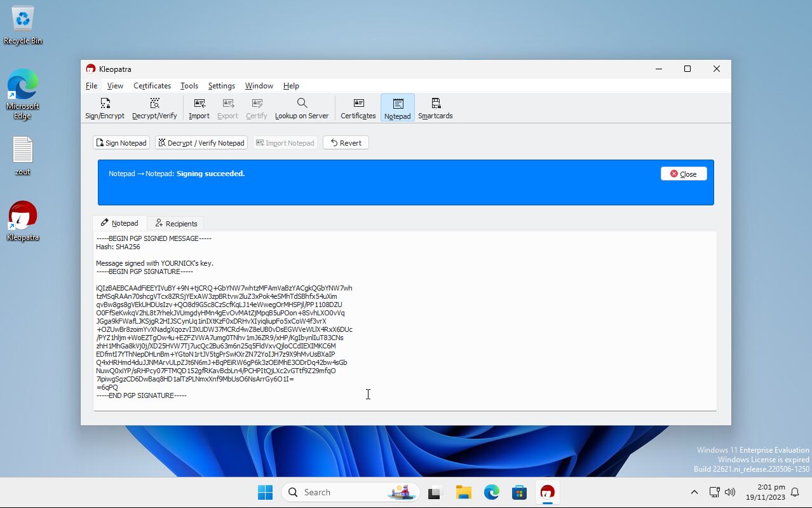Show hidden system tray icons
The image size is (812, 508).
pos(694,492)
